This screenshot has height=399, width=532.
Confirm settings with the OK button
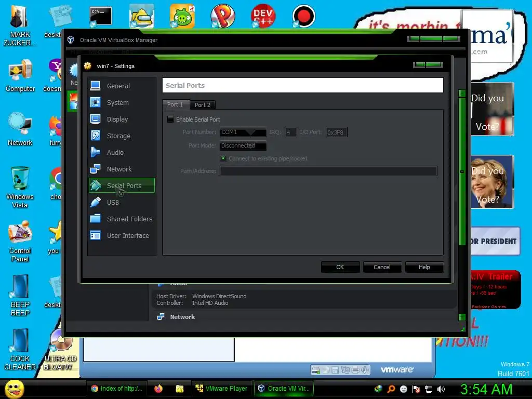pyautogui.click(x=340, y=267)
